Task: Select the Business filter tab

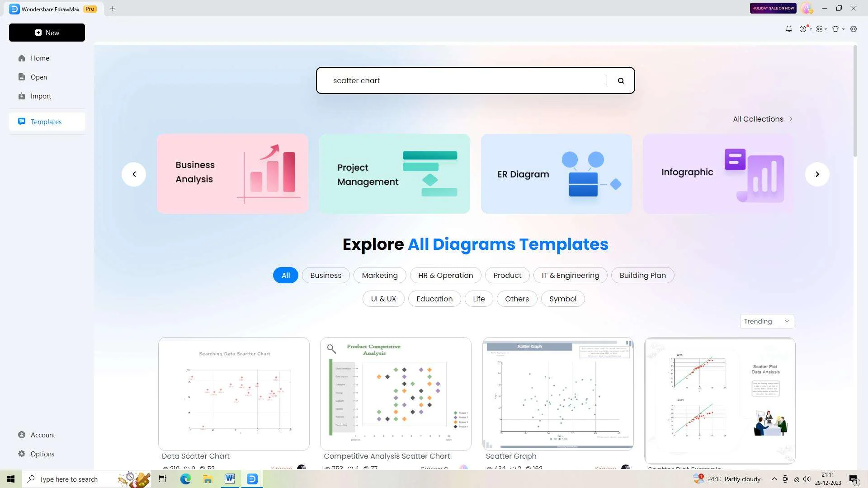Action: tap(325, 275)
